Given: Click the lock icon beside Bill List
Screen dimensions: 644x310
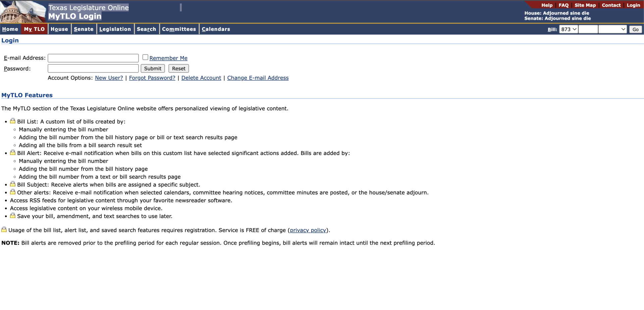Looking at the screenshot, I should tap(13, 121).
